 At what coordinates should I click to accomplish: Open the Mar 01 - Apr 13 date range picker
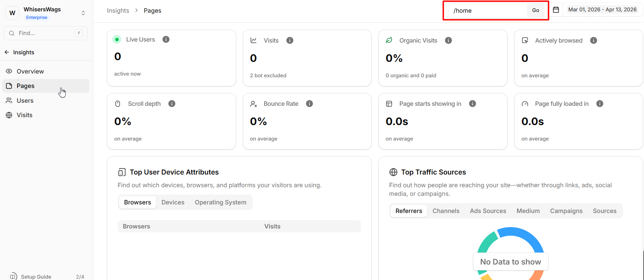pos(602,10)
